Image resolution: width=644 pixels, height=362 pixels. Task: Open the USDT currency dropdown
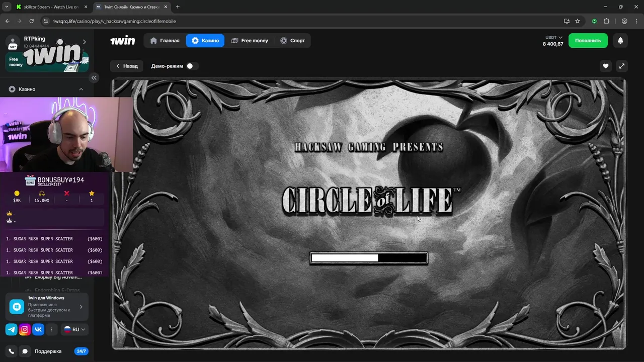coord(553,37)
